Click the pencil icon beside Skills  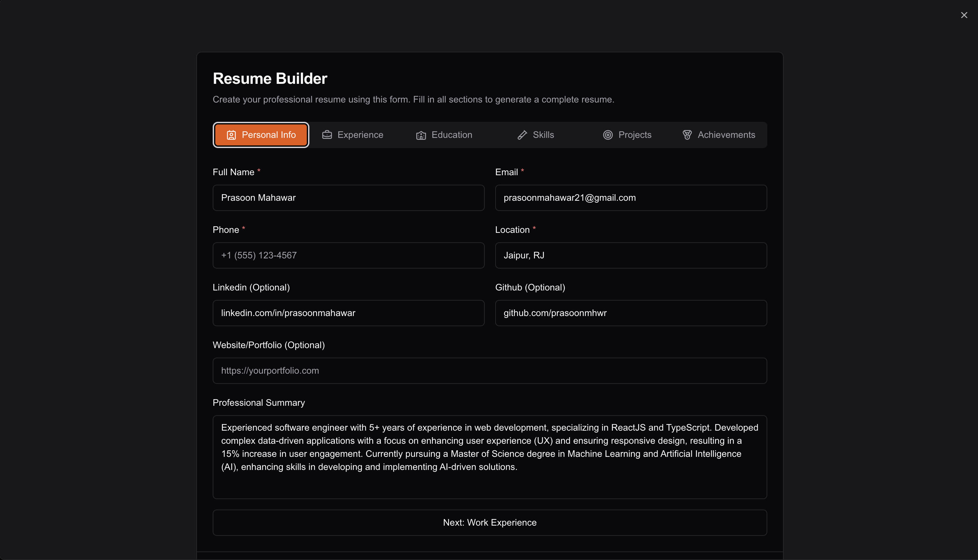tap(522, 135)
